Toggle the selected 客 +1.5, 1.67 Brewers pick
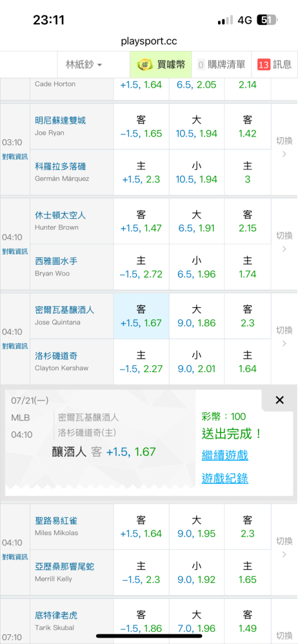The height and width of the screenshot is (644, 298). pyautogui.click(x=141, y=316)
